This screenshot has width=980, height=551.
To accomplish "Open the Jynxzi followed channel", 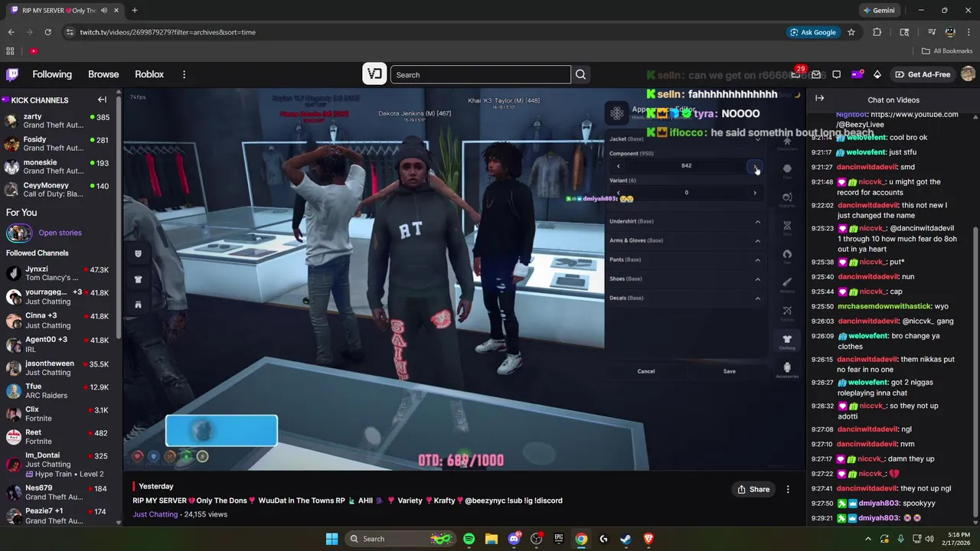I will pos(60,273).
